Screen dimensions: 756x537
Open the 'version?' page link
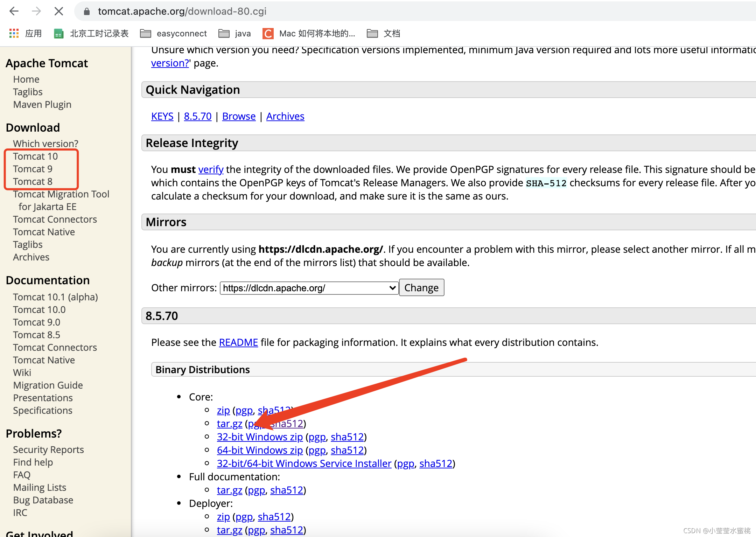(170, 63)
